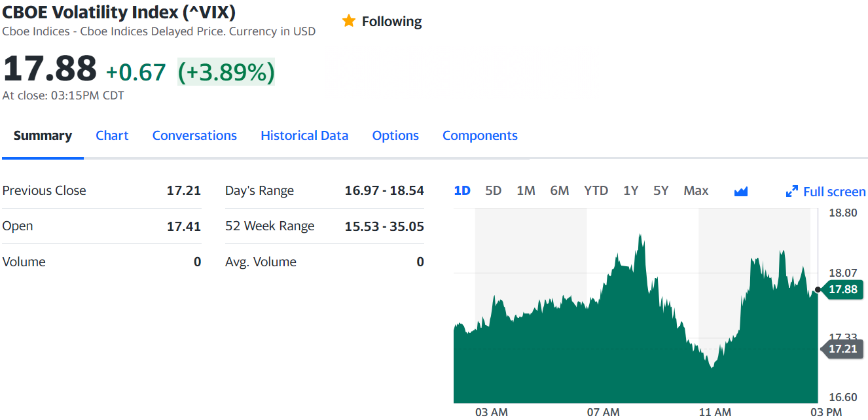This screenshot has height=420, width=868.
Task: Click the 07 AM x-axis label
Action: point(603,412)
